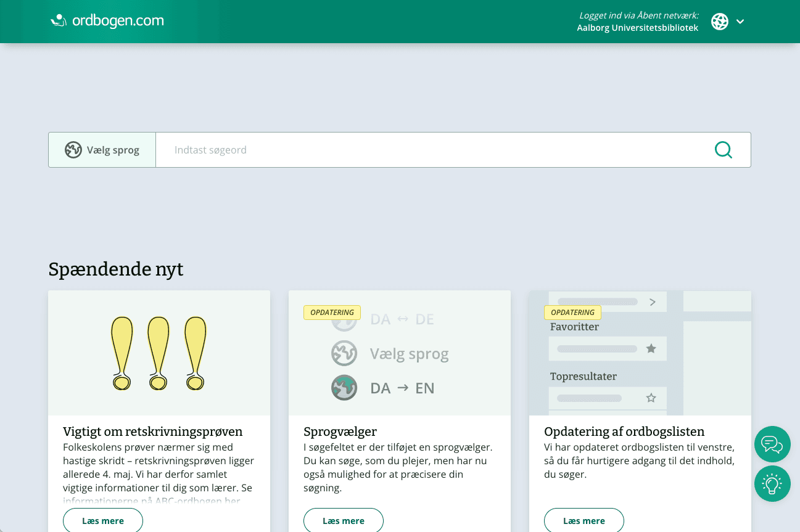800x532 pixels.
Task: Open the chat bubbles support button
Action: 772,444
